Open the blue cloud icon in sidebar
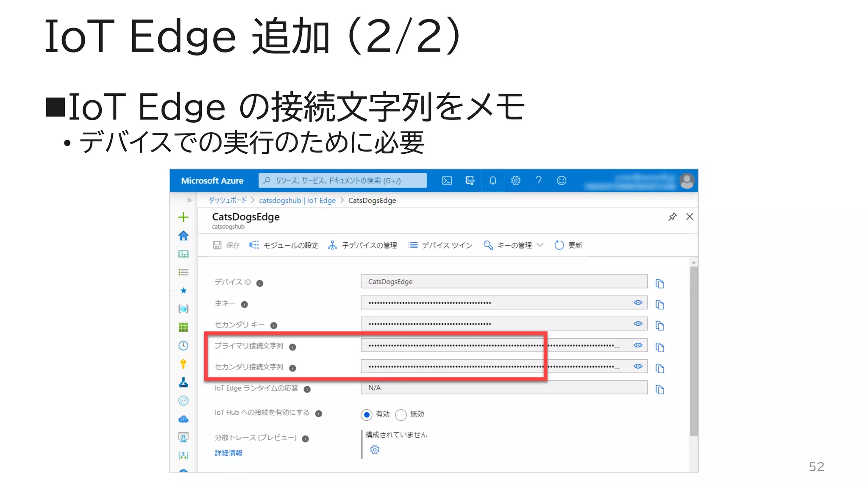 point(184,419)
